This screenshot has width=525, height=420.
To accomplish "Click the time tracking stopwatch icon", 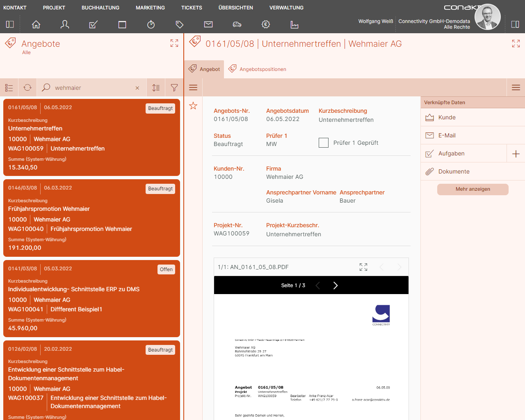I will 151,25.
